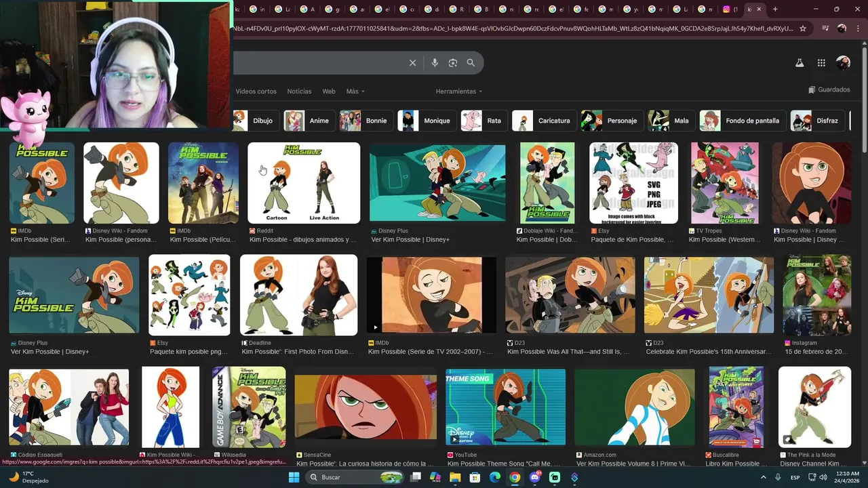The image size is (868, 488).
Task: Click the magnifying glass search icon
Action: pyautogui.click(x=471, y=63)
